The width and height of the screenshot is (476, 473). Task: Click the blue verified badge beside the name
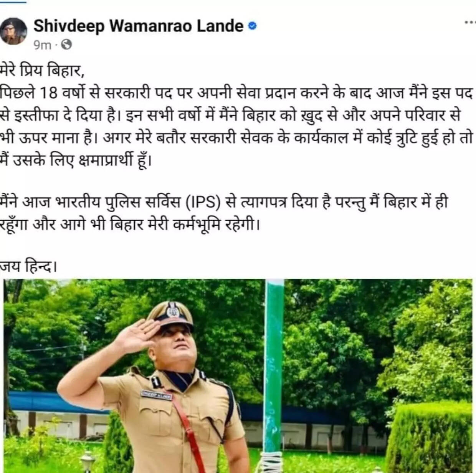(252, 26)
